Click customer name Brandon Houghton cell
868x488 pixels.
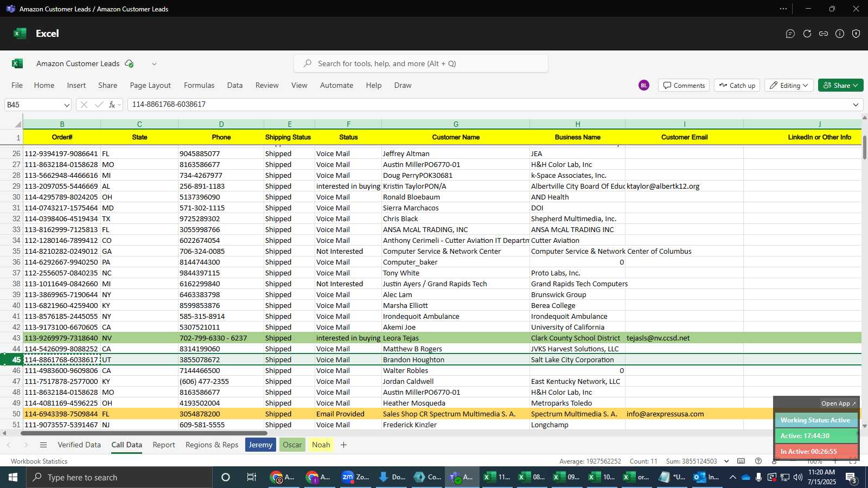coord(456,359)
